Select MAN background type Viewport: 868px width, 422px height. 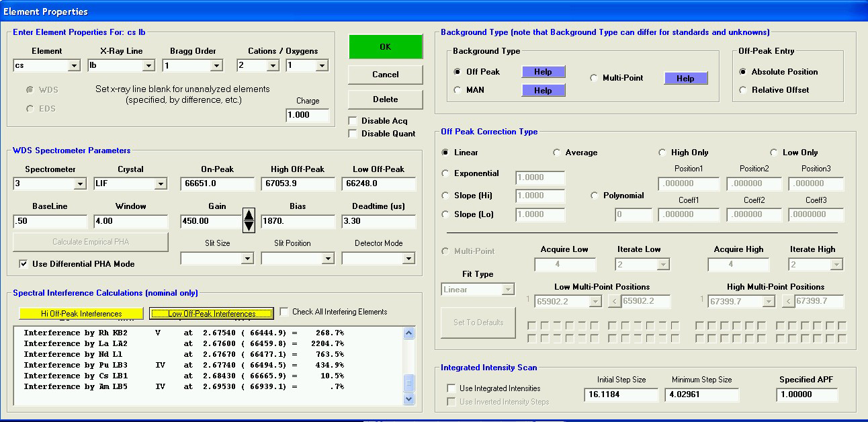click(x=458, y=90)
